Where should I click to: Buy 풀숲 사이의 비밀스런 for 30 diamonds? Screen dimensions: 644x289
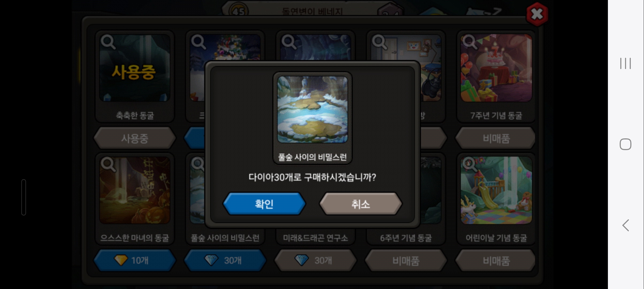pos(225,260)
